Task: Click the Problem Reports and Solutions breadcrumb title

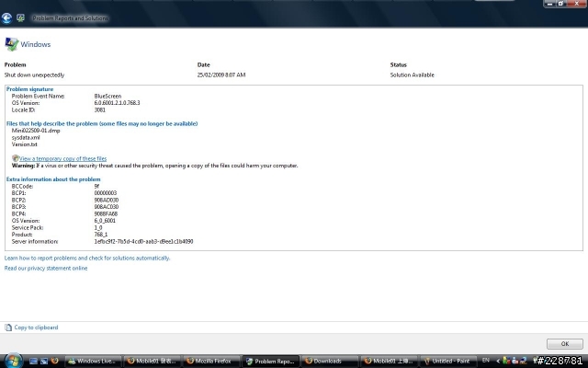Action: point(70,18)
